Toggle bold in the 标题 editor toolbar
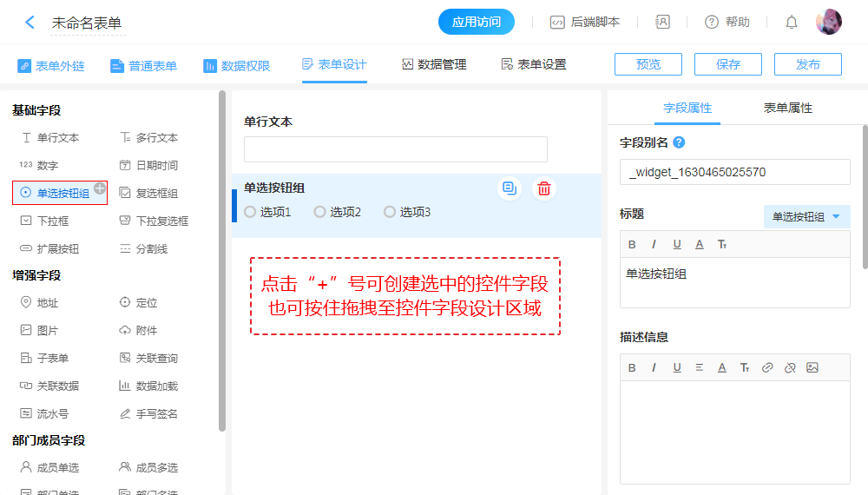Viewport: 868px width, 495px height. coord(633,244)
